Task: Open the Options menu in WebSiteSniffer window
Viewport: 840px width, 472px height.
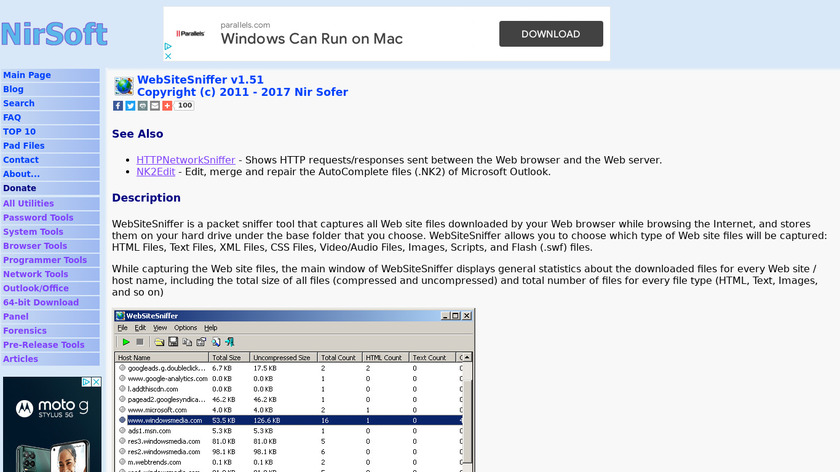Action: (185, 328)
